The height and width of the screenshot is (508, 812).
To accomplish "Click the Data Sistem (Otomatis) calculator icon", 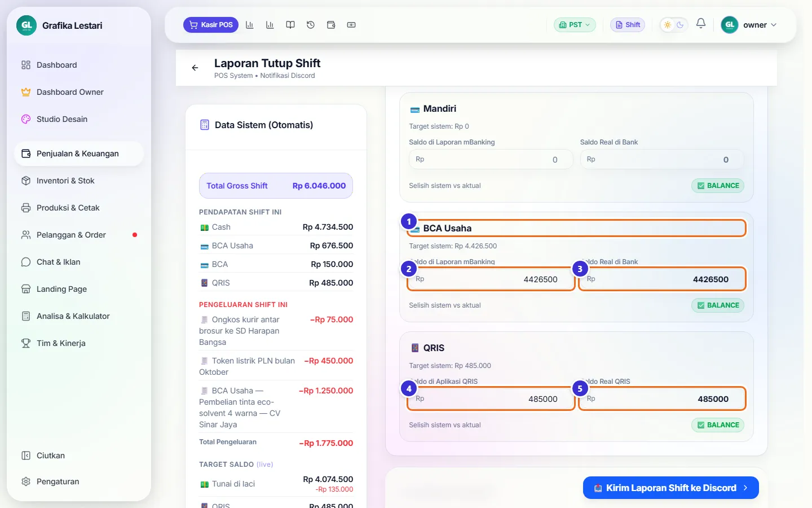I will click(205, 125).
